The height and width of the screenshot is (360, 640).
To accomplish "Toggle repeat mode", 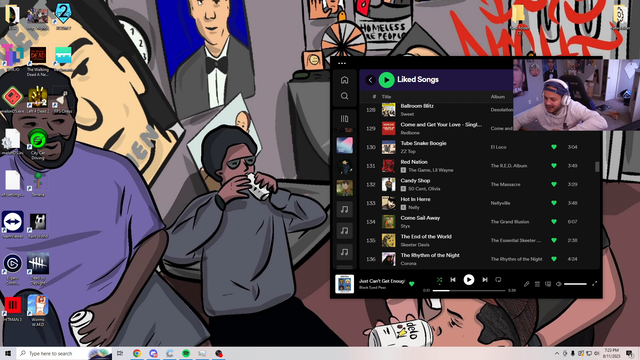I will [498, 280].
